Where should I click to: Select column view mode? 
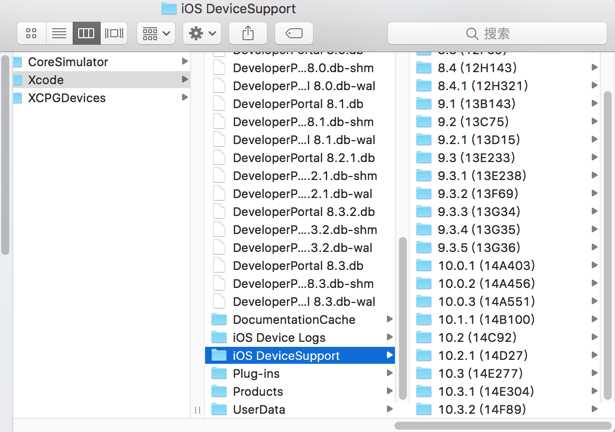click(x=86, y=33)
